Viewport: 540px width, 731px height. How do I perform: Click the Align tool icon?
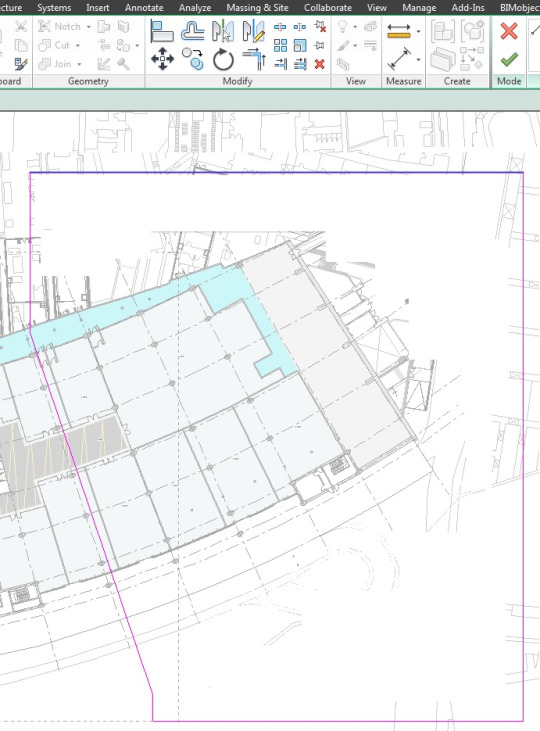point(162,31)
